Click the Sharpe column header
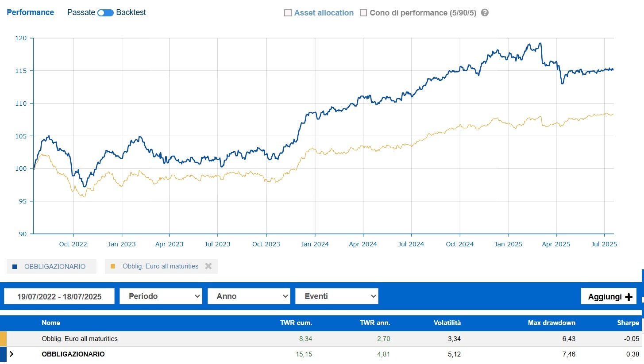The height and width of the screenshot is (364, 644). [x=628, y=323]
